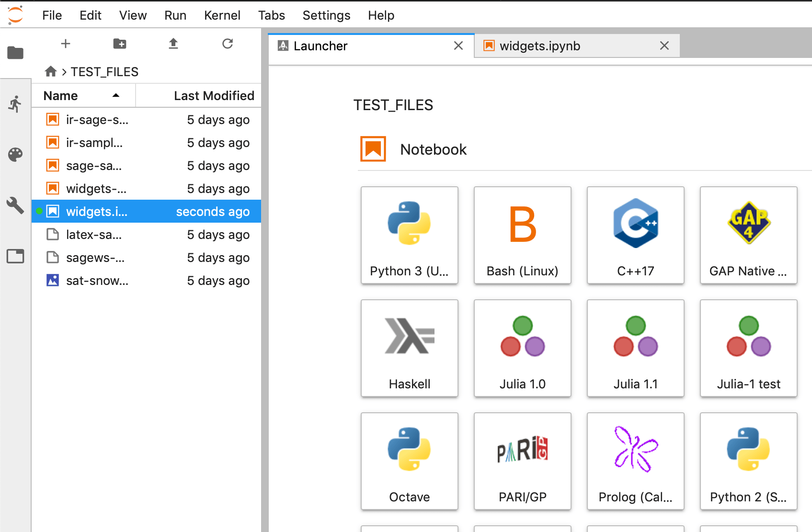Open the running kernels and sessions panel
The height and width of the screenshot is (532, 812).
[x=16, y=103]
